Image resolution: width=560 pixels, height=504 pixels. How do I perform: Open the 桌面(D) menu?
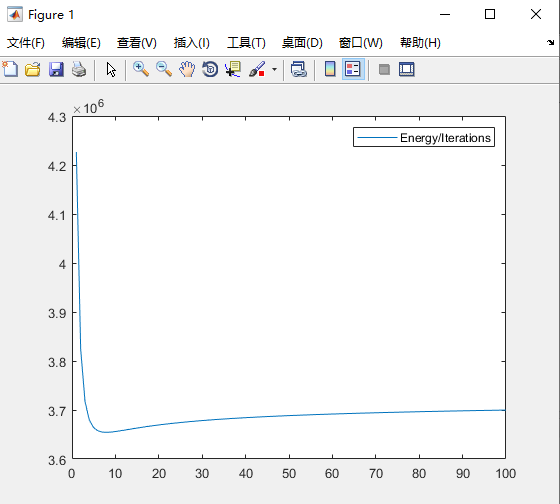click(302, 43)
